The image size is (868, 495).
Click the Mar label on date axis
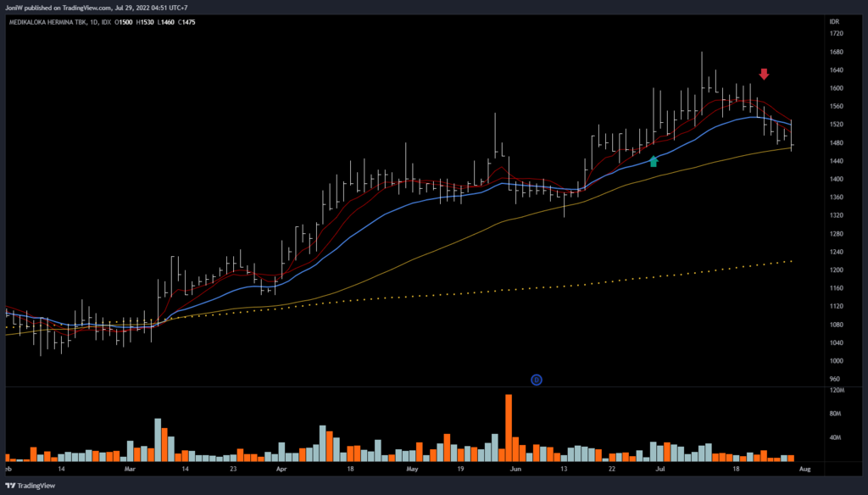tap(129, 468)
